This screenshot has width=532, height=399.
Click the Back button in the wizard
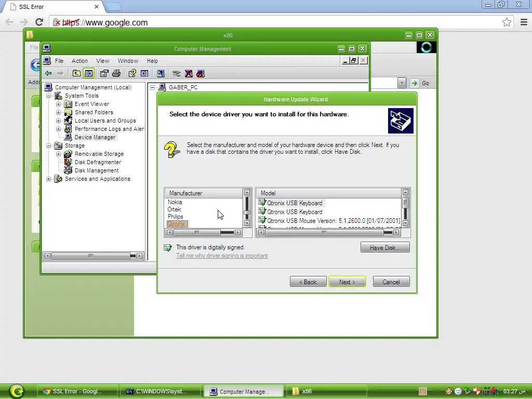308,282
